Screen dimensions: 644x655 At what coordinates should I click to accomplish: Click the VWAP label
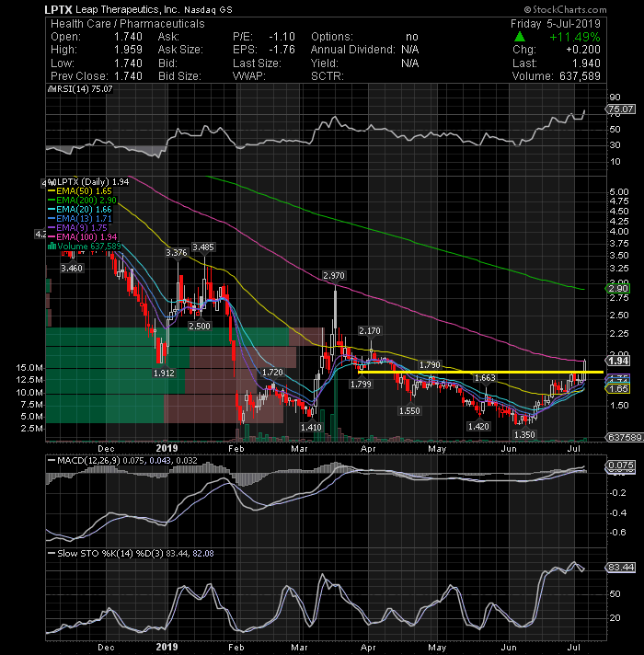pos(249,76)
